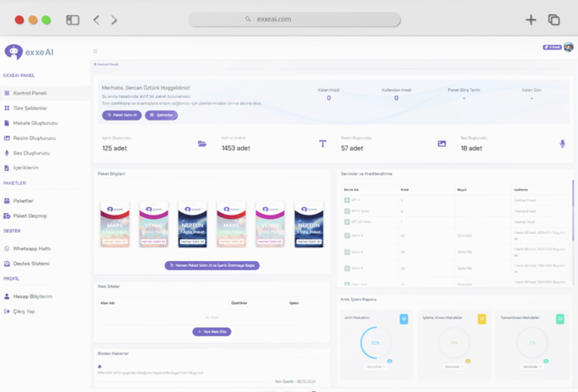Click the Çıkış Yap logout icon
The image size is (578, 392).
pyautogui.click(x=7, y=311)
